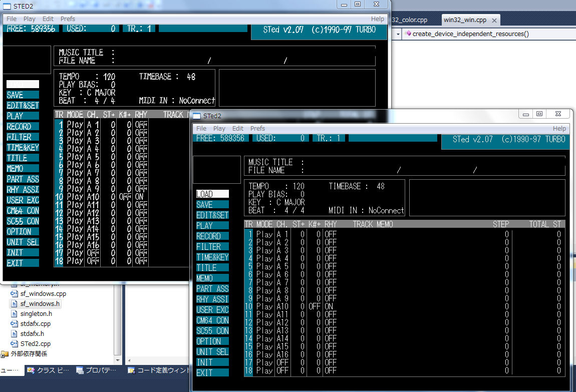Click the 外部依存関係 folder icon
The width and height of the screenshot is (576, 392).
pos(5,354)
